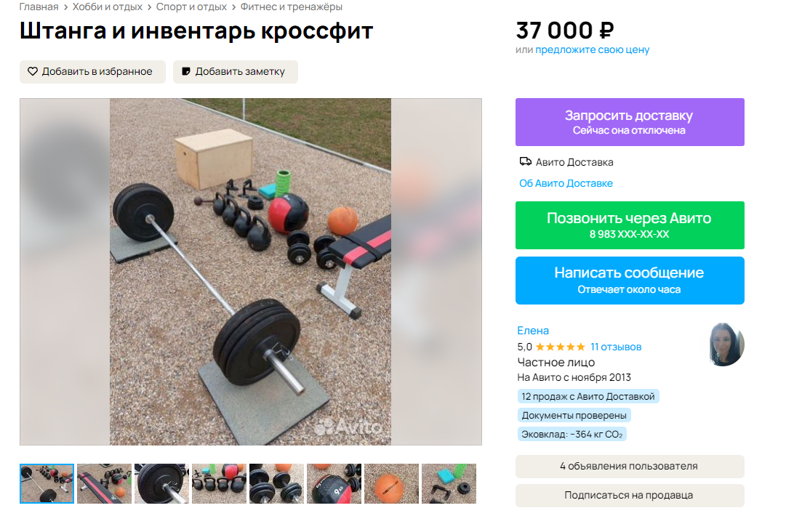The height and width of the screenshot is (532, 786).
Task: Click the Авито Доставка truck icon
Action: coord(526,162)
